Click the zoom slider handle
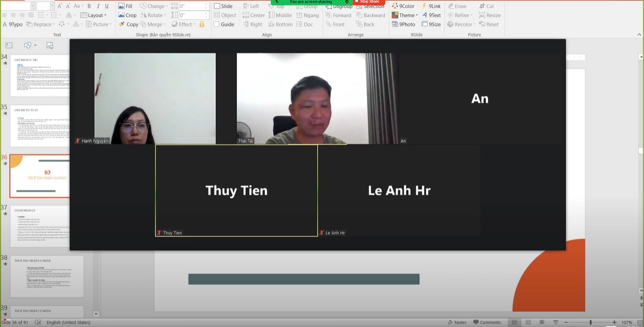Viewport: 644px width, 327px height. tap(590, 322)
